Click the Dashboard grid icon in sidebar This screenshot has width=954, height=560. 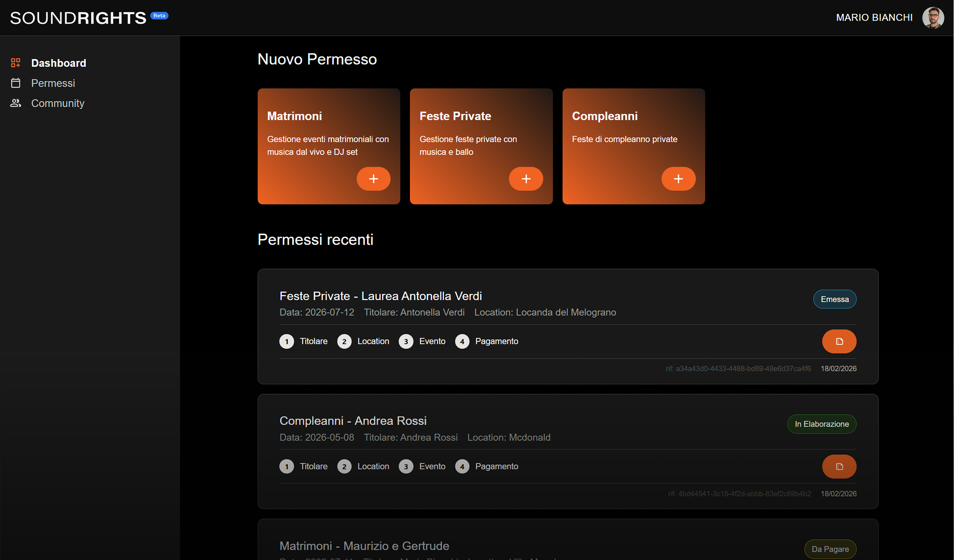(16, 63)
